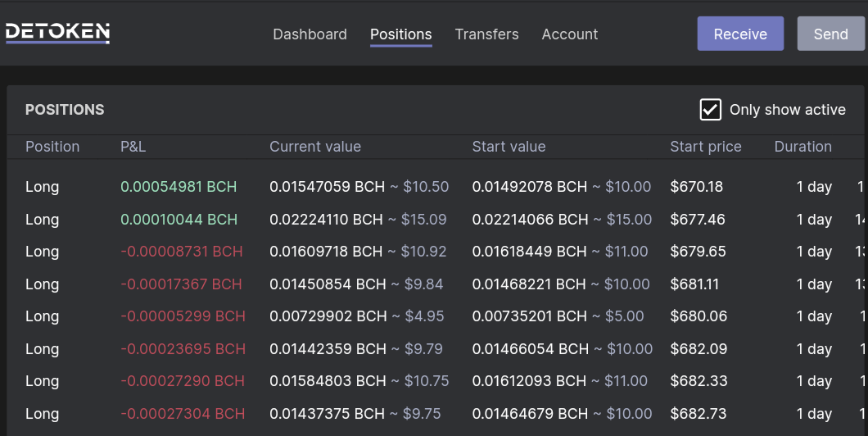This screenshot has width=868, height=436.
Task: Click the dollar amount $4.95
Action: pos(425,316)
